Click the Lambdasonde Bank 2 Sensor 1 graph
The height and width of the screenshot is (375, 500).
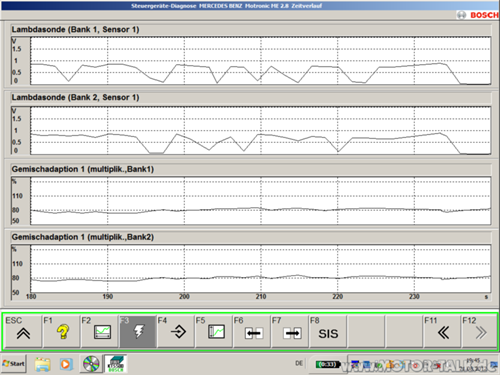pyautogui.click(x=260, y=131)
